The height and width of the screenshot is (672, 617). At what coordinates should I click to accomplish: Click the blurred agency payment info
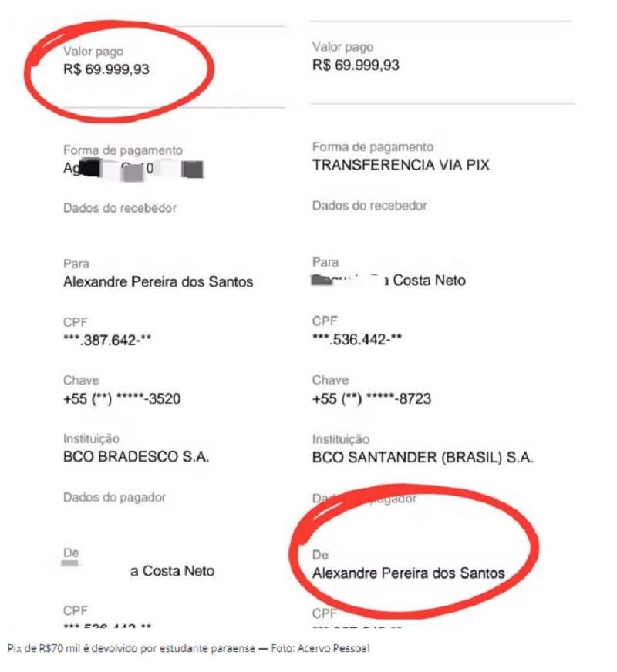click(133, 169)
